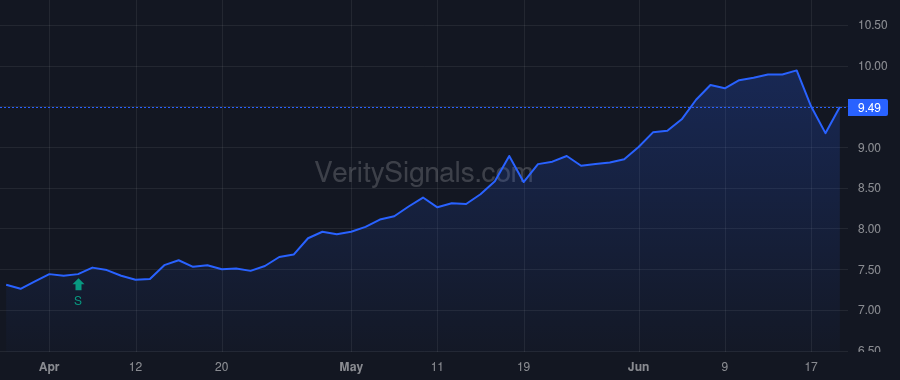Click the 17 date label on time axis
This screenshot has width=900, height=380.
tap(811, 367)
